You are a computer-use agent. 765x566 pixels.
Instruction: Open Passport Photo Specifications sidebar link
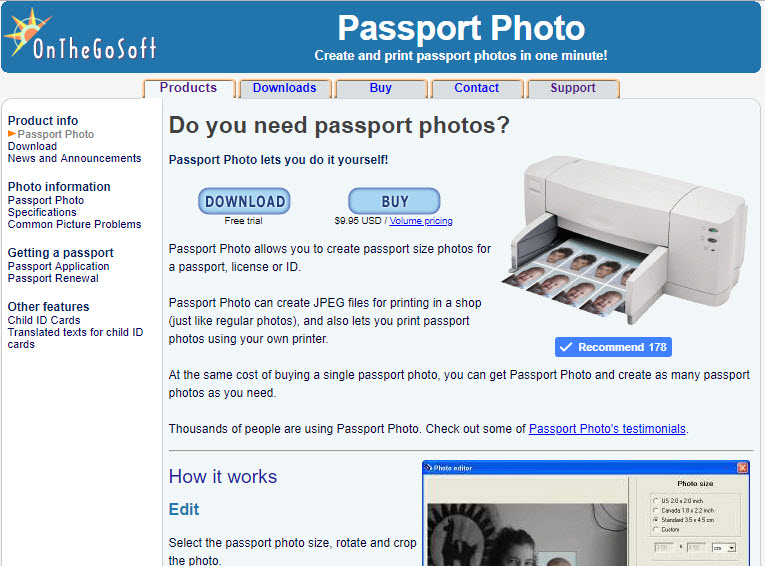click(x=46, y=206)
